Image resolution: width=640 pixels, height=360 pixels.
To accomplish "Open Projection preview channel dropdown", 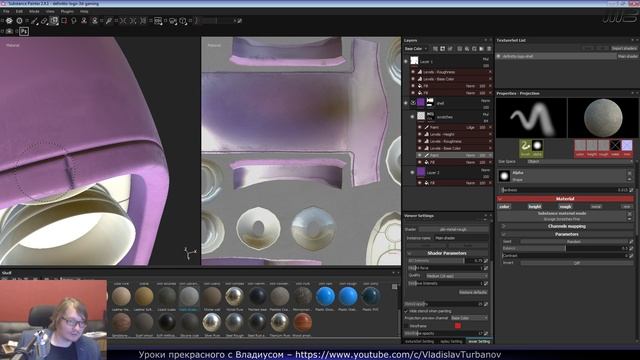I will (469, 318).
